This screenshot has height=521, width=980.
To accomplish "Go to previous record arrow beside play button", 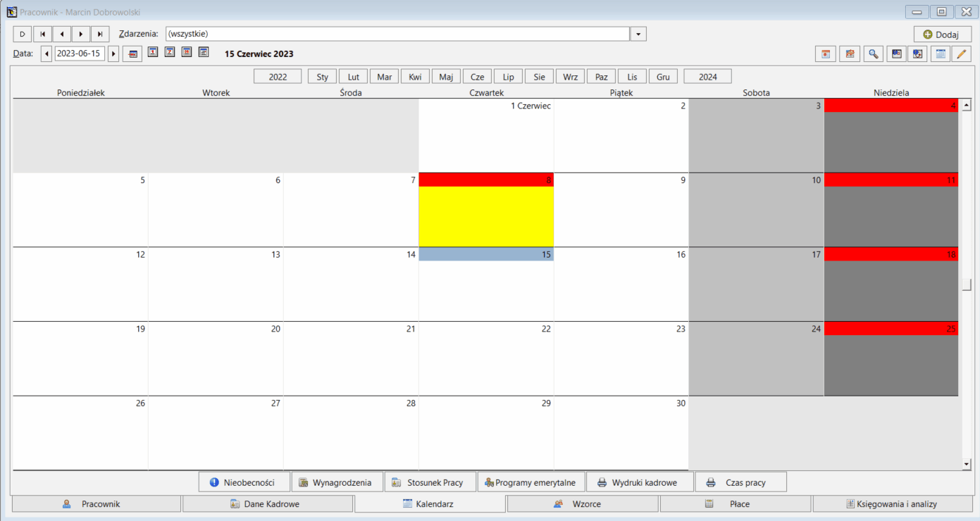I will tap(62, 34).
